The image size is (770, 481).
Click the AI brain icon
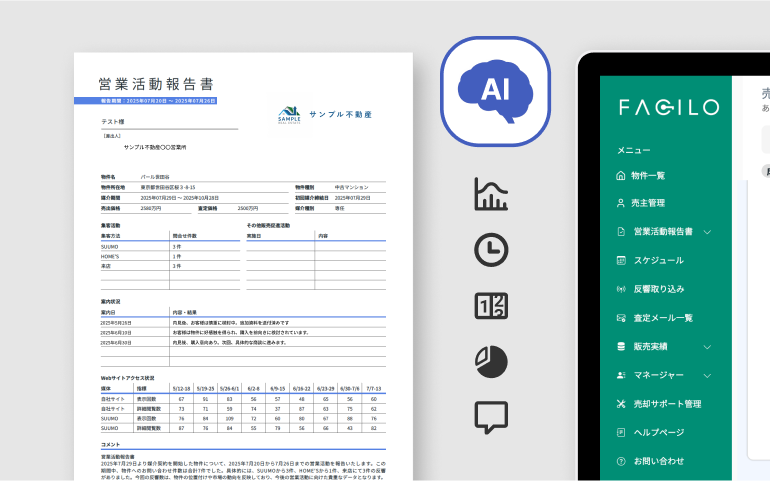496,91
